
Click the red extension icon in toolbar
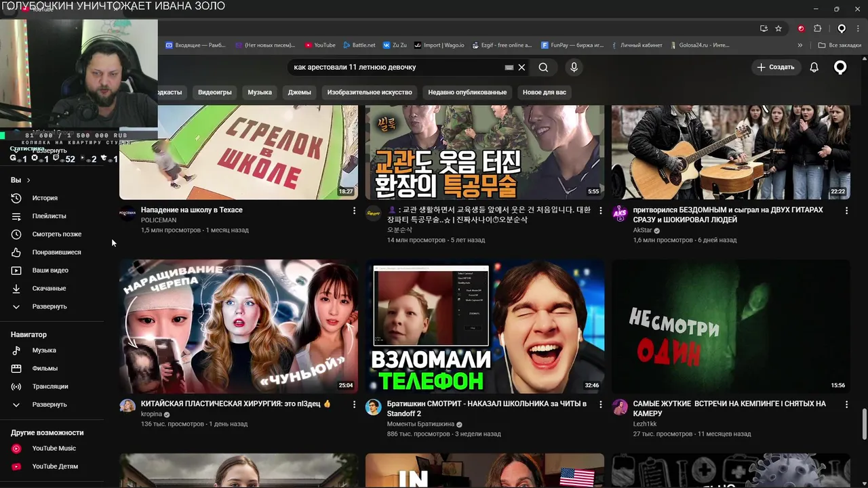point(801,28)
